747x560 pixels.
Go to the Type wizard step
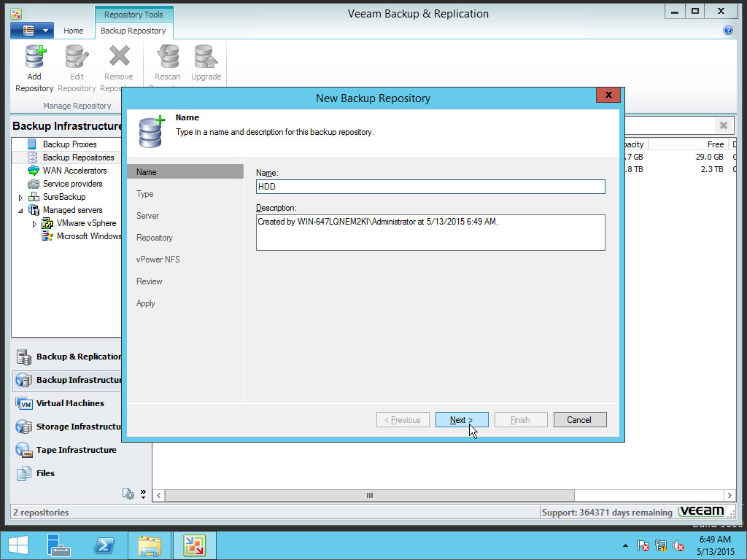pyautogui.click(x=145, y=194)
